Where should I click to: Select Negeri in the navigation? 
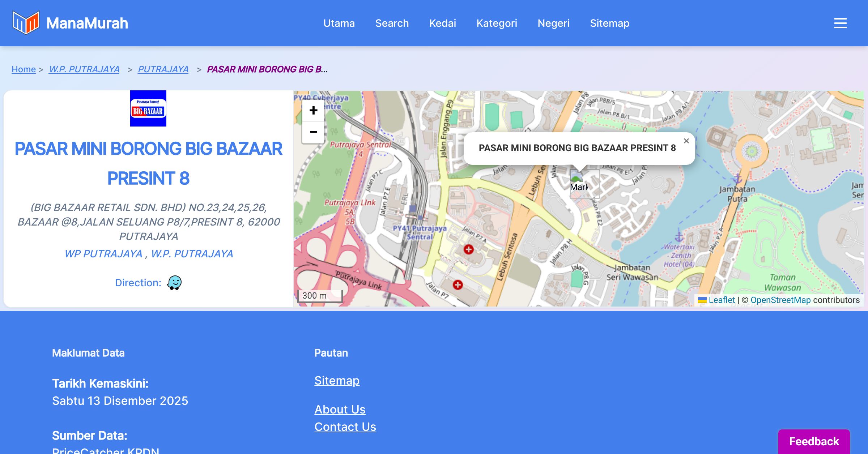(x=553, y=23)
